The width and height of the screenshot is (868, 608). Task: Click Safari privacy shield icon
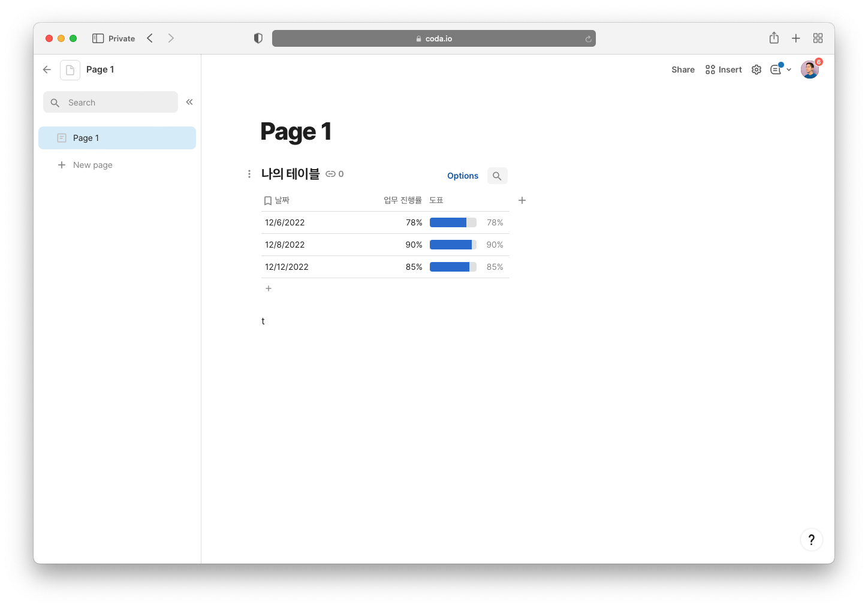[x=258, y=38]
